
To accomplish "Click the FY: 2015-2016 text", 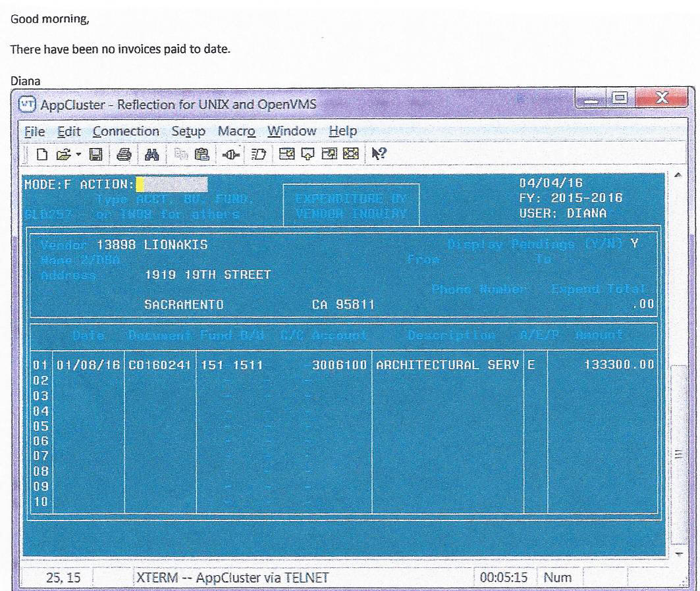I will pos(570,197).
